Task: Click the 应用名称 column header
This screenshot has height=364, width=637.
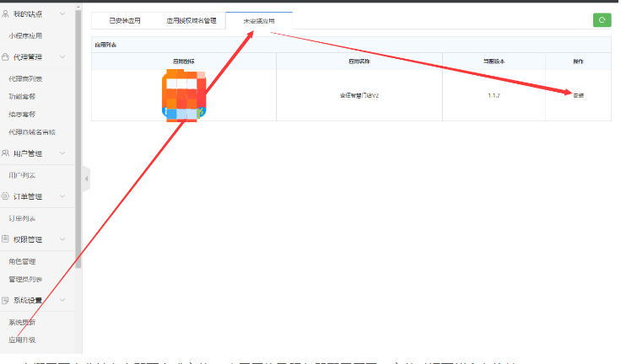Action: [359, 62]
